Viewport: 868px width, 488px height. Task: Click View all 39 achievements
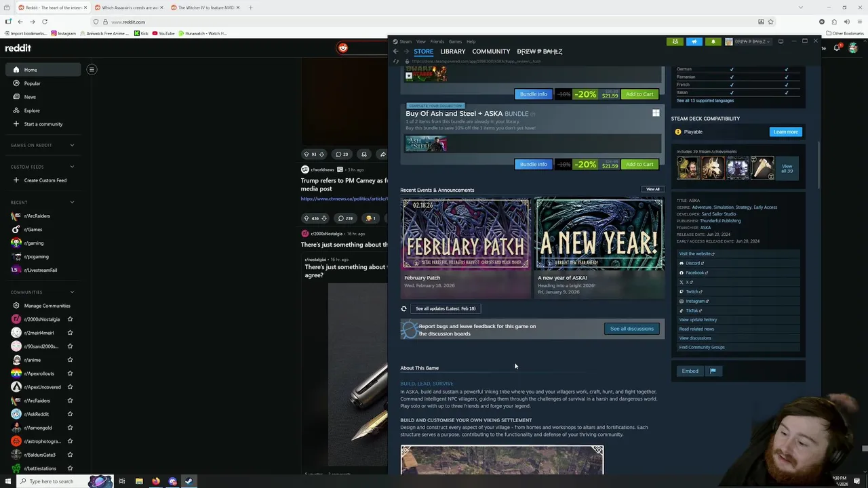(787, 168)
